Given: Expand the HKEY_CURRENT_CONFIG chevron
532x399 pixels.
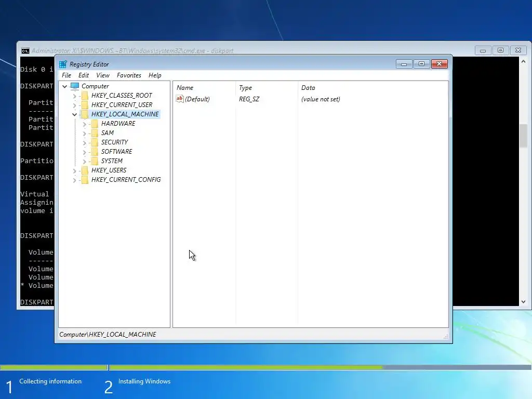Looking at the screenshot, I should pyautogui.click(x=74, y=180).
